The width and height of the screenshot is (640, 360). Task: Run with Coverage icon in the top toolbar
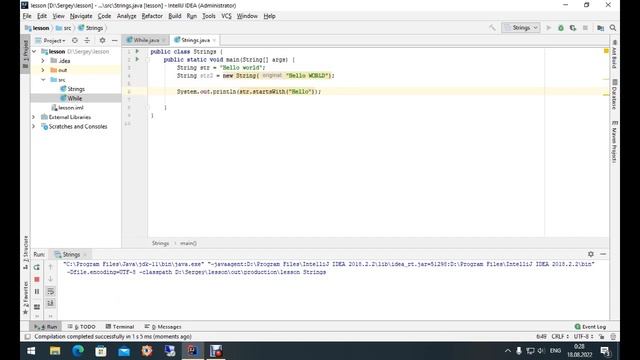pos(573,28)
